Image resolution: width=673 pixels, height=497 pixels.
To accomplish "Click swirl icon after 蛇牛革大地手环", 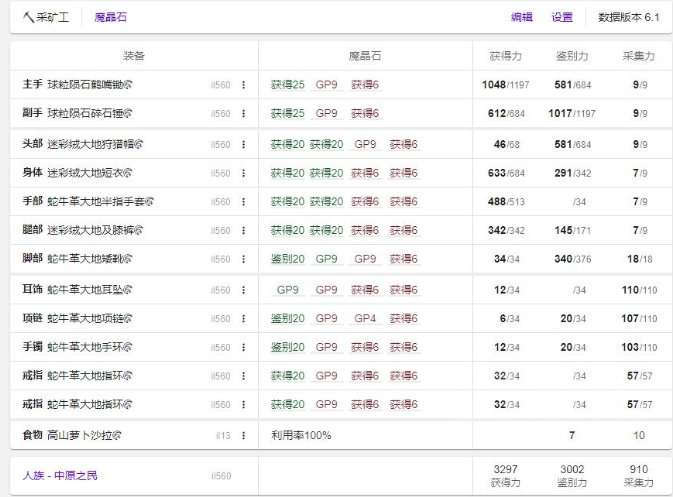I will 128,347.
